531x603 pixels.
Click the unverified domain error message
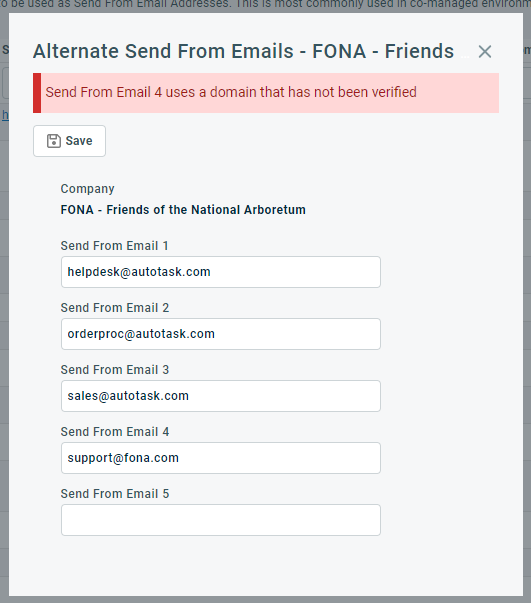[231, 92]
